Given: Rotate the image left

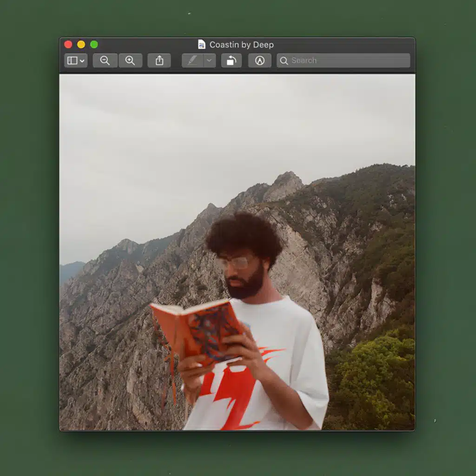Looking at the screenshot, I should [x=231, y=61].
